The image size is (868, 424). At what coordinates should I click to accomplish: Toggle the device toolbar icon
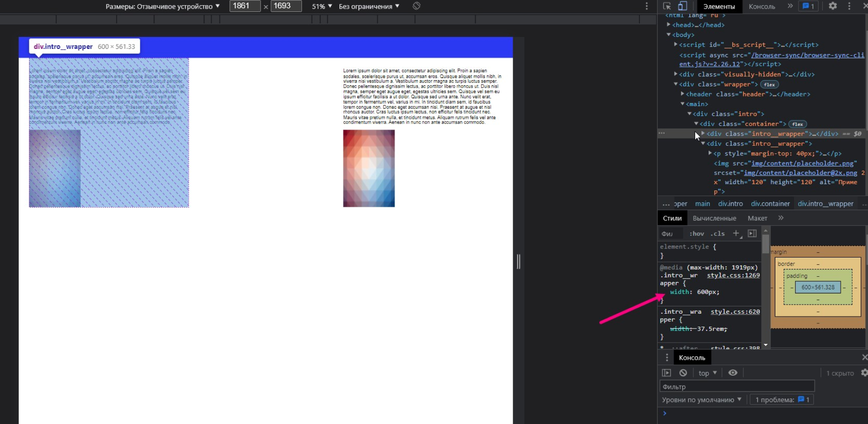[682, 6]
